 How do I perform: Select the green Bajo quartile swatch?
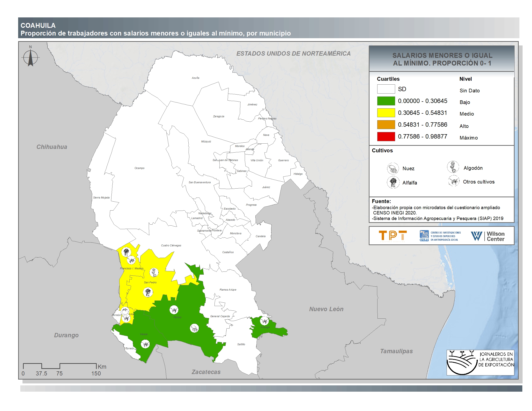point(386,101)
